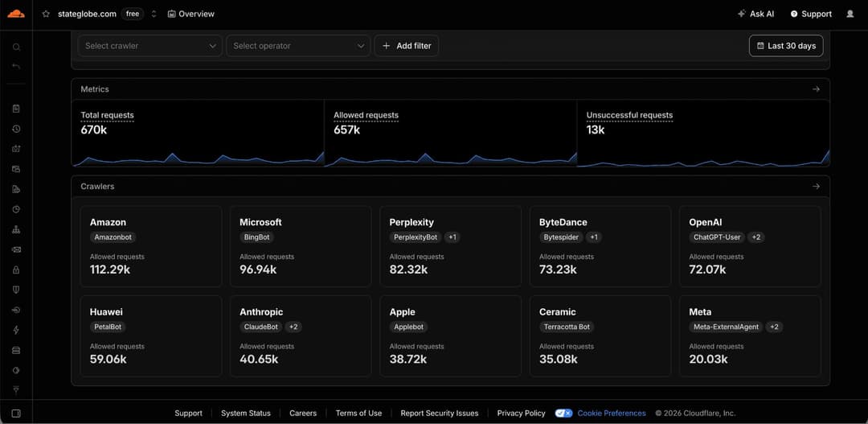Expand the +1 badge on ByteDance card
This screenshot has height=424, width=868.
pyautogui.click(x=593, y=237)
